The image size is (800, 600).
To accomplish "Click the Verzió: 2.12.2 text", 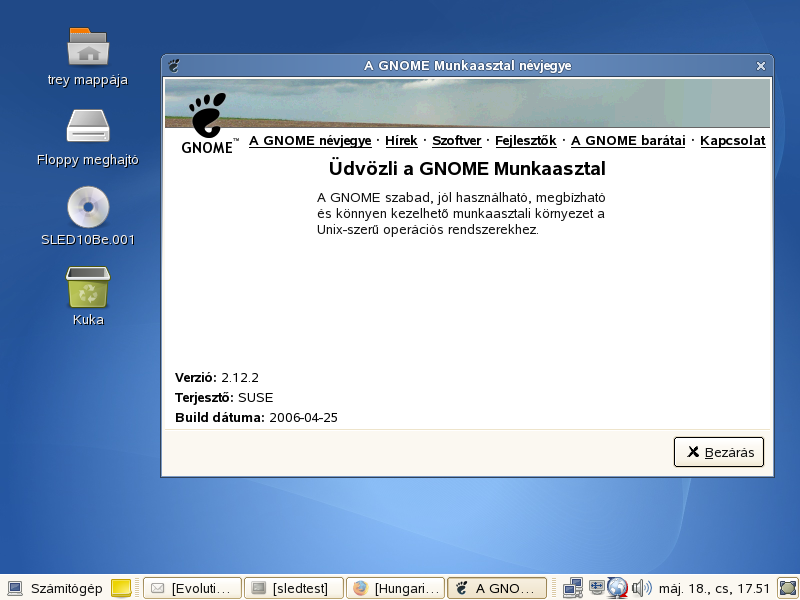I will [217, 378].
